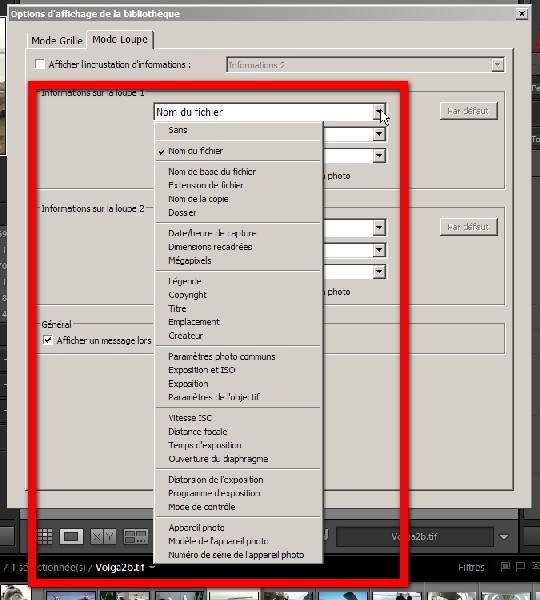This screenshot has height=600, width=540.
Task: Open the first dropdown of Loupe 2 section
Action: [x=378, y=228]
